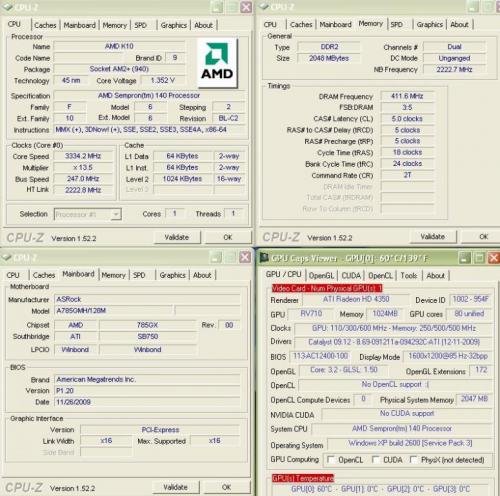The image size is (500, 496).
Task: Click the Core Speed value 3334.2 MHz
Action: pos(83,156)
